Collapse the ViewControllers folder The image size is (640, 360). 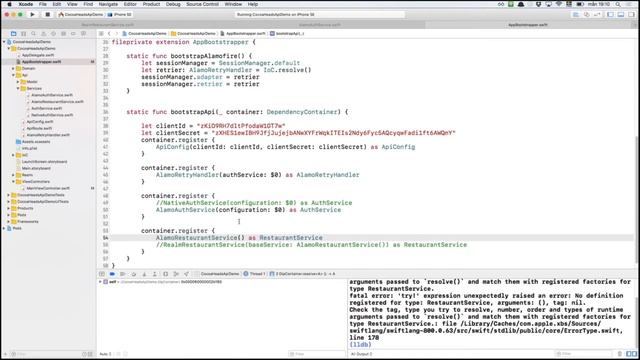[x=13, y=182]
